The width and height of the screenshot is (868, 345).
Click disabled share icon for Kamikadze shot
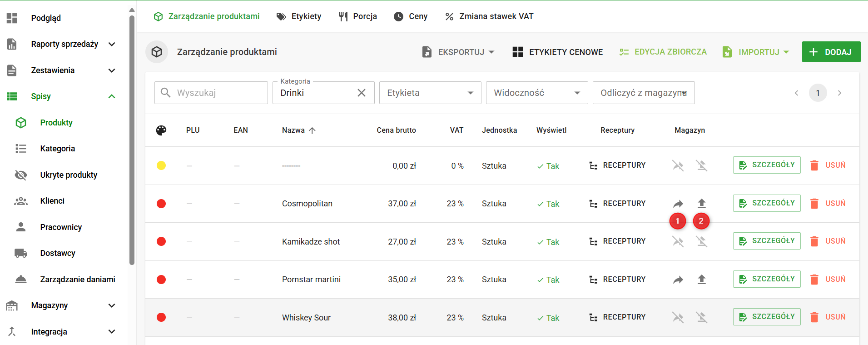tap(678, 241)
